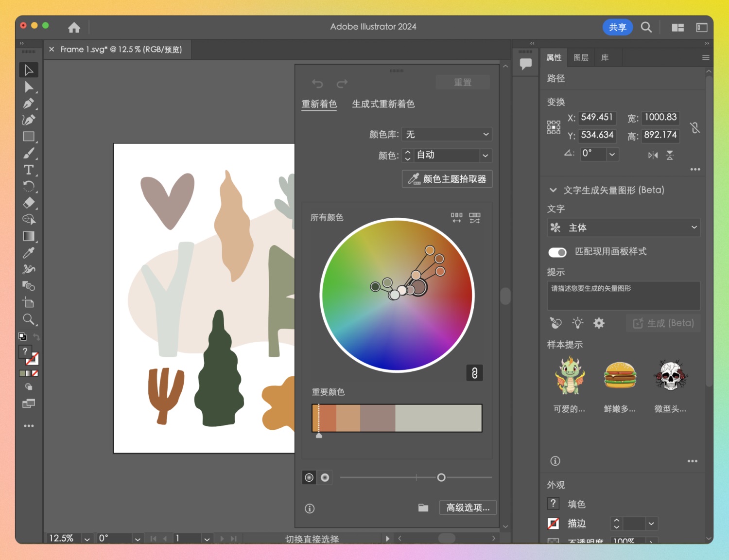Toggle constrain width and height proportions
729x560 pixels.
(695, 128)
